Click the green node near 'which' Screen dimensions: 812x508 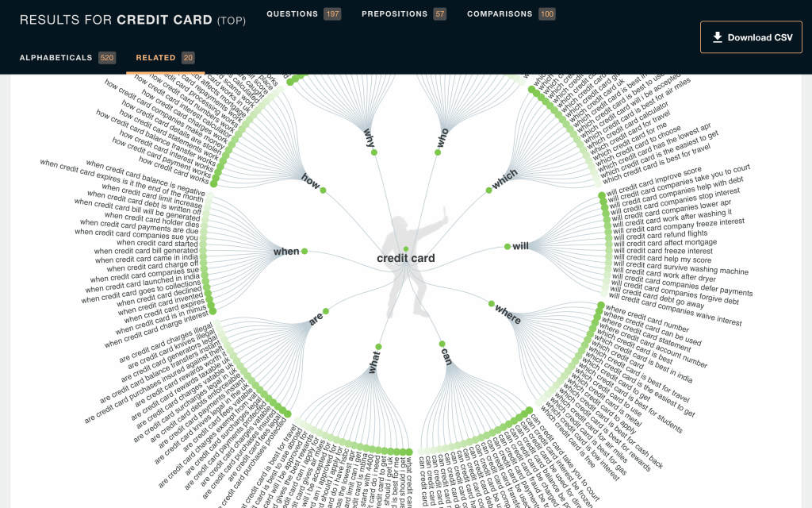488,190
